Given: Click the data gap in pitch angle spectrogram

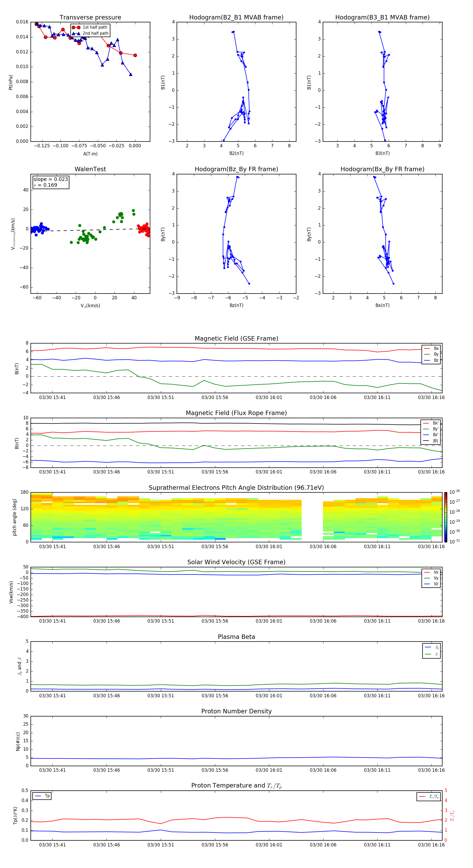Looking at the screenshot, I should click(x=312, y=517).
